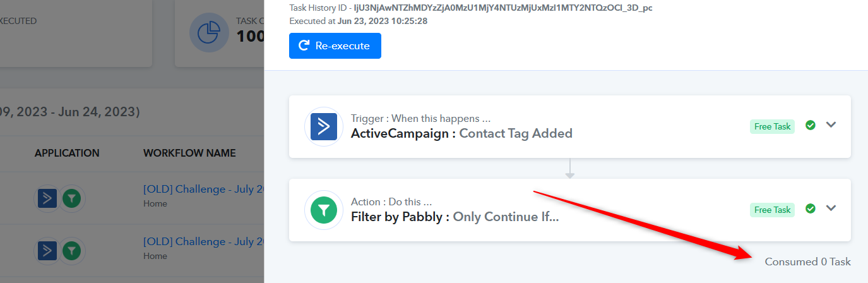Click the ActiveCampaign trigger step icon
The width and height of the screenshot is (868, 283).
pos(324,127)
